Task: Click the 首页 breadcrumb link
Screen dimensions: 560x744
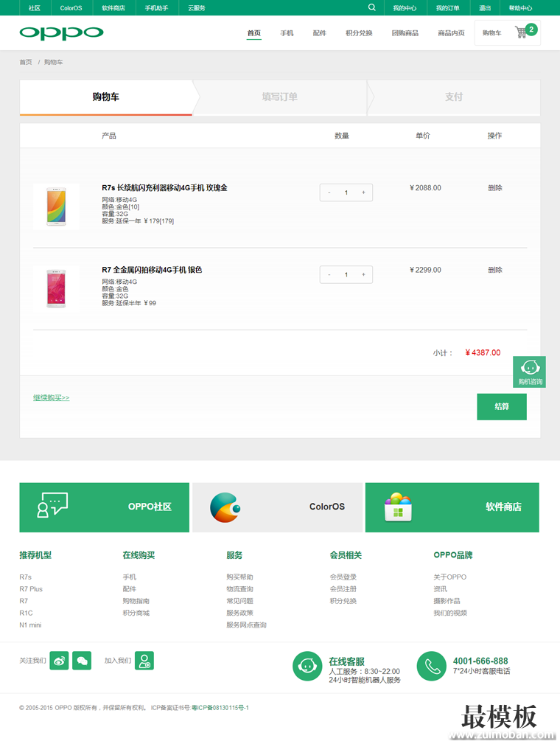Action: pyautogui.click(x=26, y=62)
